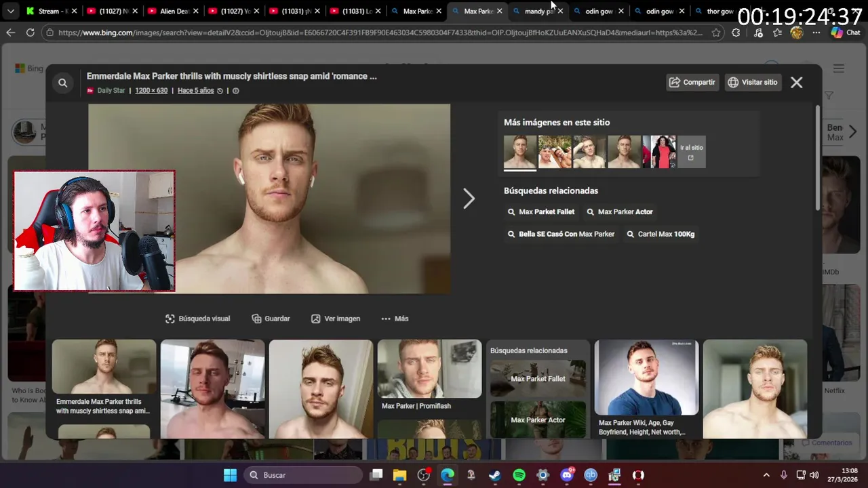Click the taskbar Buscar search box
The width and height of the screenshot is (868, 488).
302,475
